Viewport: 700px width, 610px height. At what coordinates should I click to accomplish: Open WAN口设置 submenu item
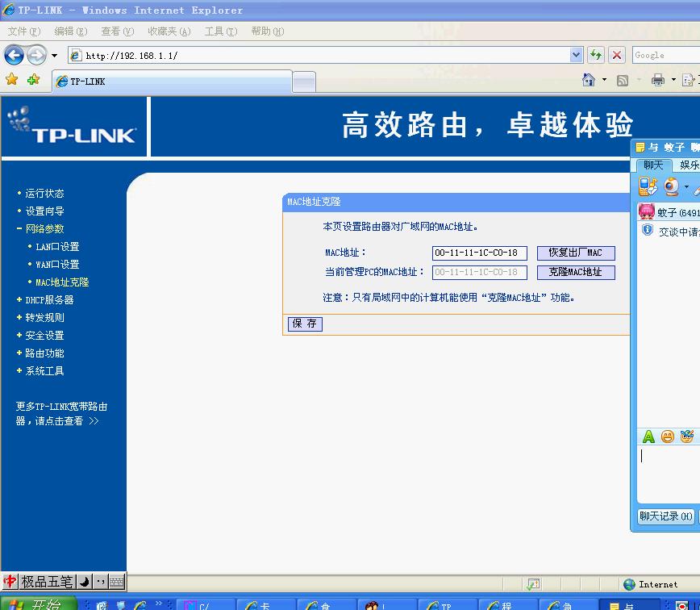click(57, 265)
